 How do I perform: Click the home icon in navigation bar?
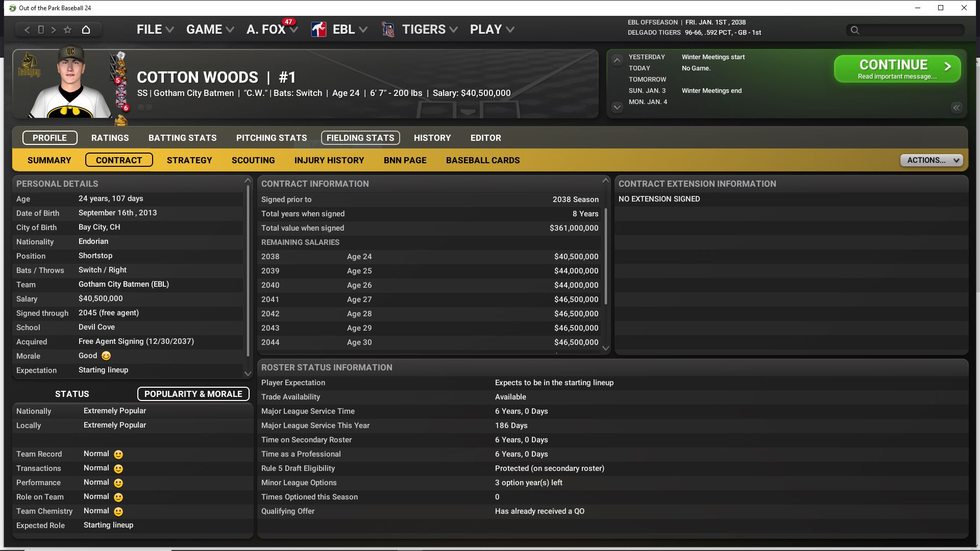[x=86, y=30]
